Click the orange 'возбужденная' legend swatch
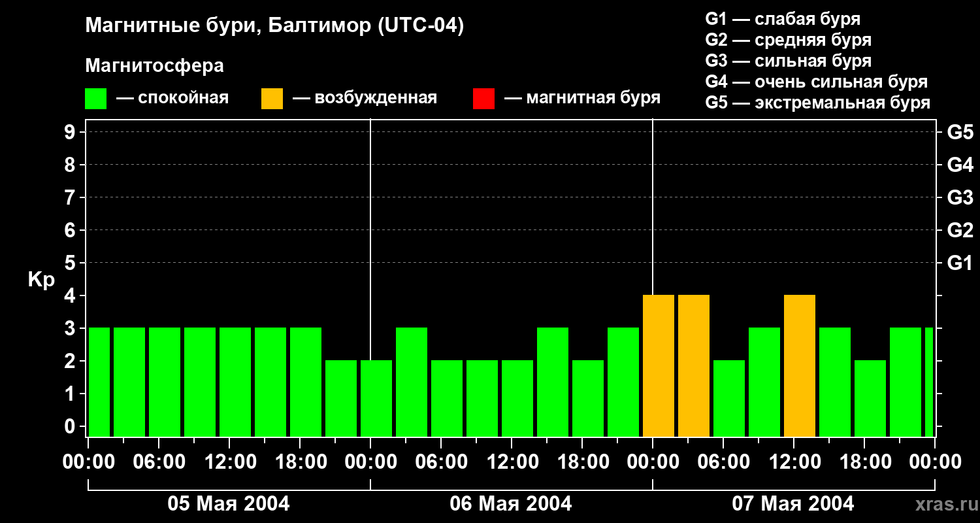Screen dimensions: 980x523 pos(272,99)
